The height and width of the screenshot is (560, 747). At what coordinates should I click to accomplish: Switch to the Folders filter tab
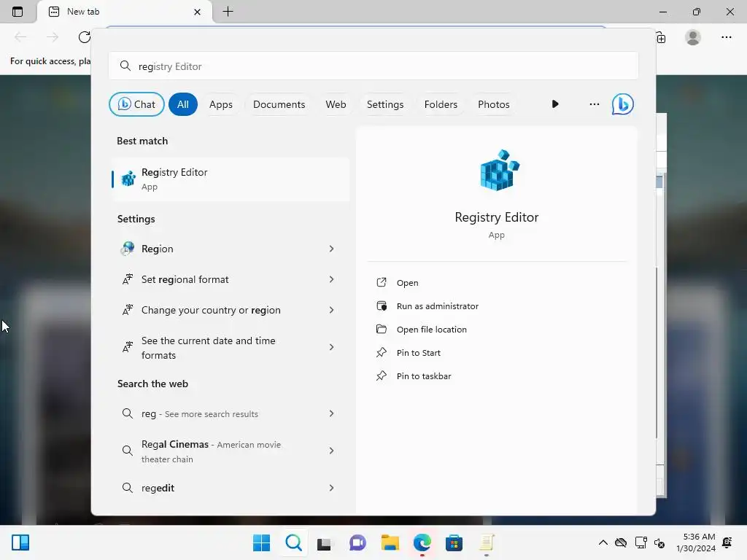coord(441,104)
